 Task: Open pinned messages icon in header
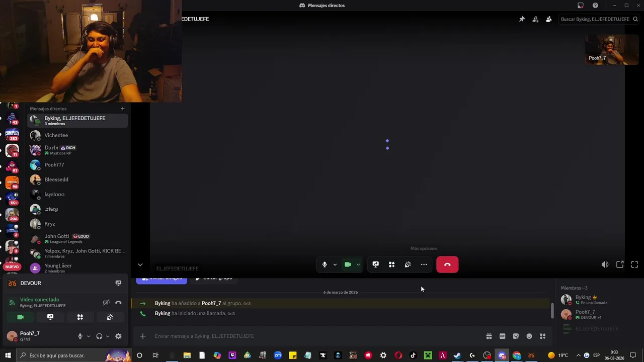[522, 19]
